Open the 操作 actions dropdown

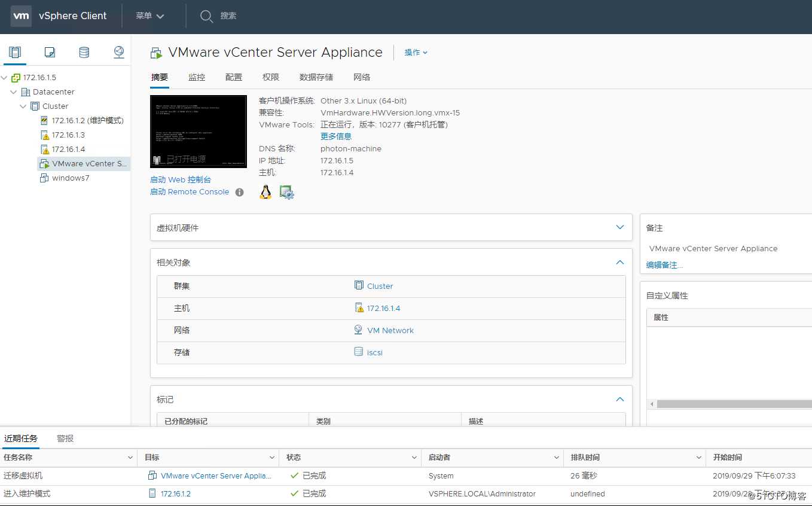416,53
